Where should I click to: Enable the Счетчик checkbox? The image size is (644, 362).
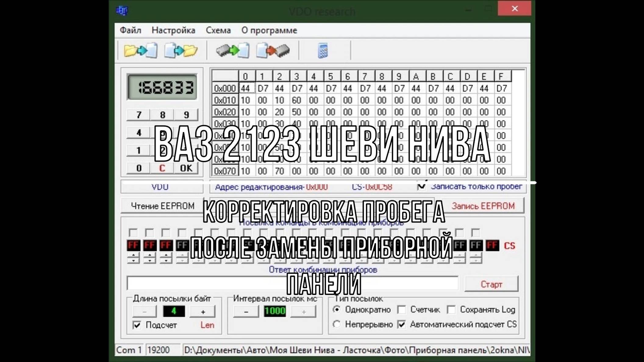click(x=402, y=310)
